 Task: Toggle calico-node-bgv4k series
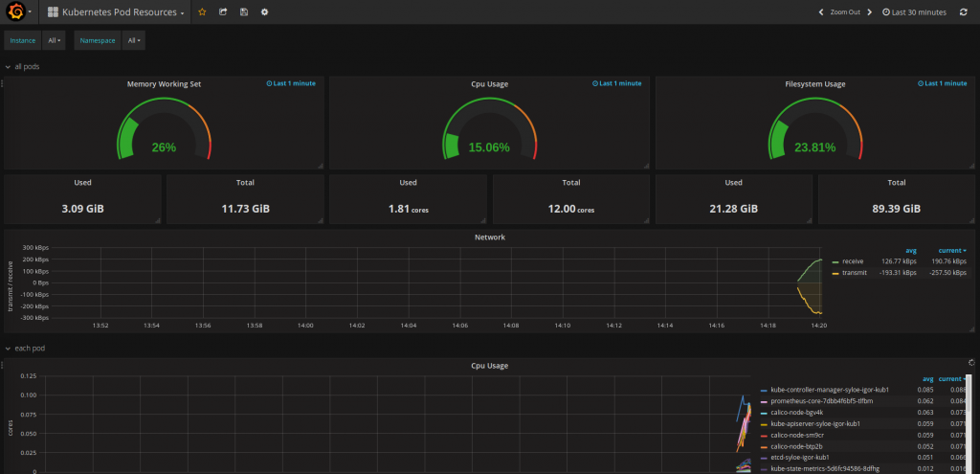point(796,413)
